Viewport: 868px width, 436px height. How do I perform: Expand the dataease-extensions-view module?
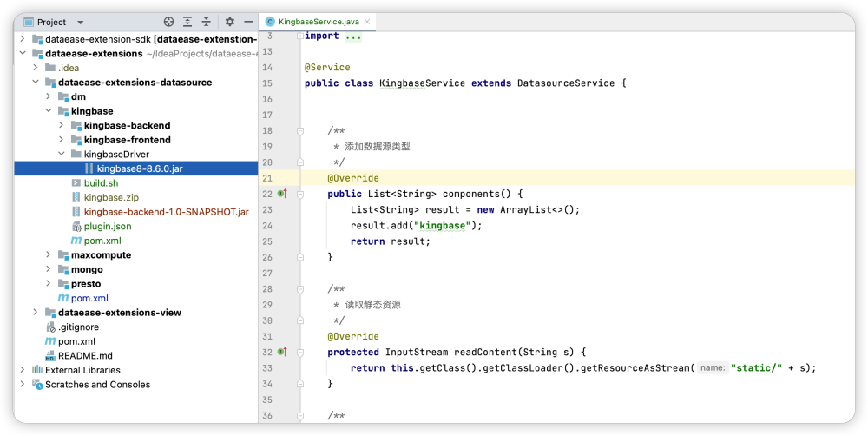pyautogui.click(x=36, y=313)
